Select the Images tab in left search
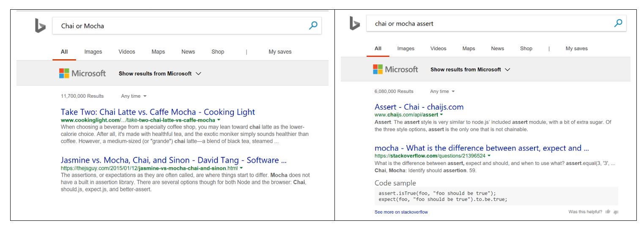Image resolution: width=644 pixels, height=228 pixels. coord(93,52)
